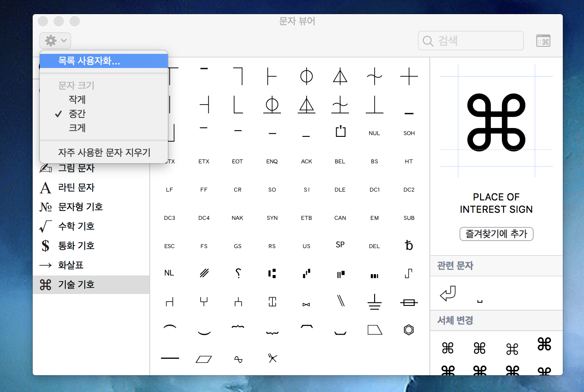Click 자주 사용한 문자 지우기
The height and width of the screenshot is (392, 584).
pyautogui.click(x=104, y=153)
